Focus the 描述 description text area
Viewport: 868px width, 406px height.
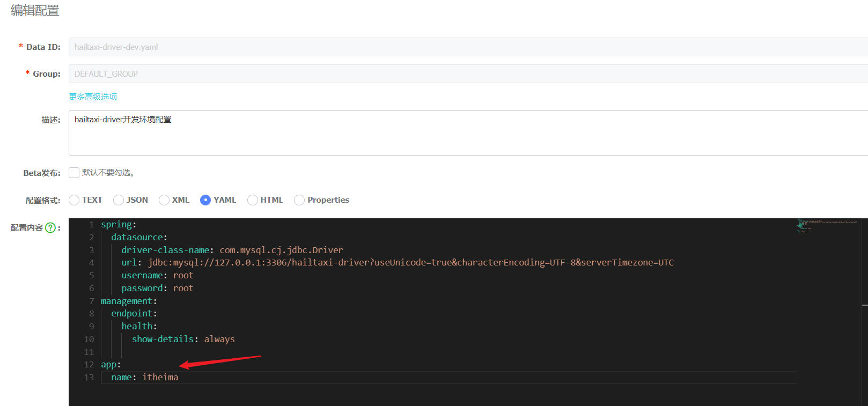(x=468, y=133)
